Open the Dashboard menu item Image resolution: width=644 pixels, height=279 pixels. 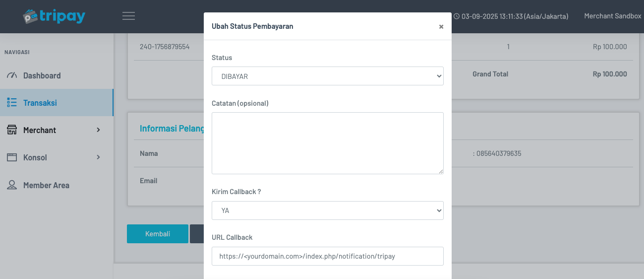(42, 75)
